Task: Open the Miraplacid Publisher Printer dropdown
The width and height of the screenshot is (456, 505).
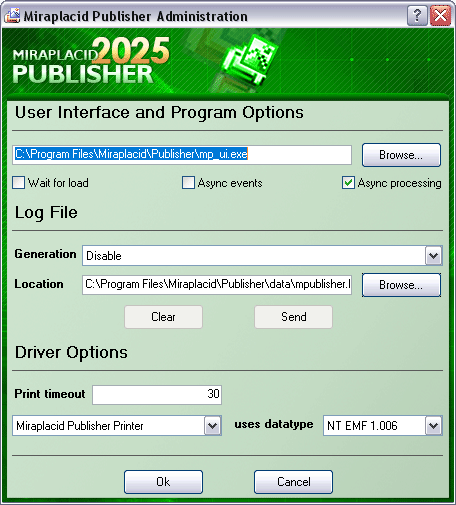Action: [x=213, y=426]
